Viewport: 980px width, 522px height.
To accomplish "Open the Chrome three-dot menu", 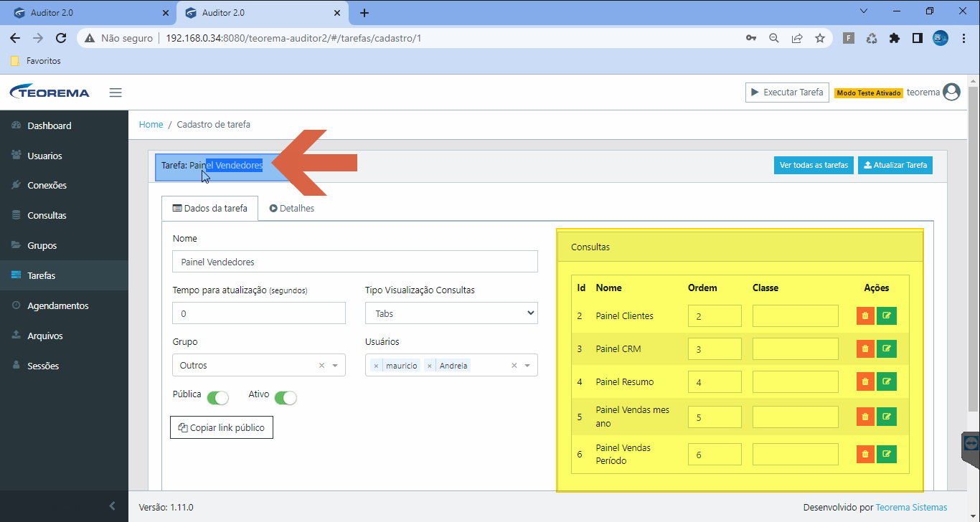I will coord(963,38).
